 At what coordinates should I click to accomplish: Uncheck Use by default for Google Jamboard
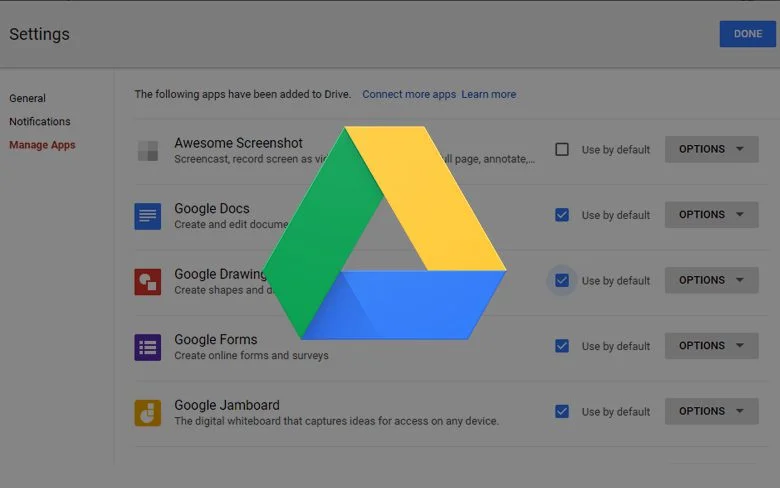pyautogui.click(x=562, y=411)
